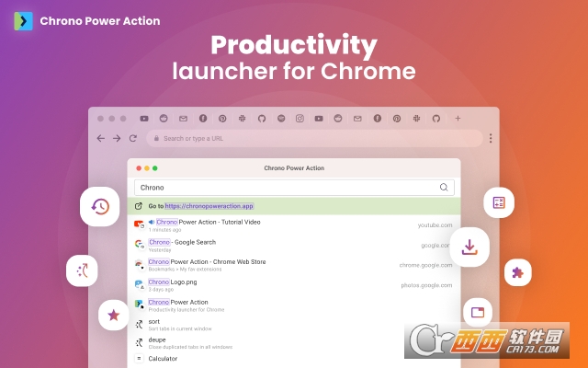The width and height of the screenshot is (588, 368).
Task: Select the 'Power Action - Tutorial Video' result
Action: pyautogui.click(x=294, y=225)
